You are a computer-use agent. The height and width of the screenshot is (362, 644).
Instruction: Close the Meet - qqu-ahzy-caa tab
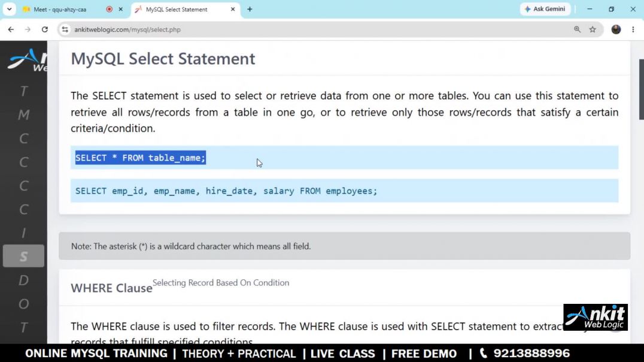coord(120,9)
